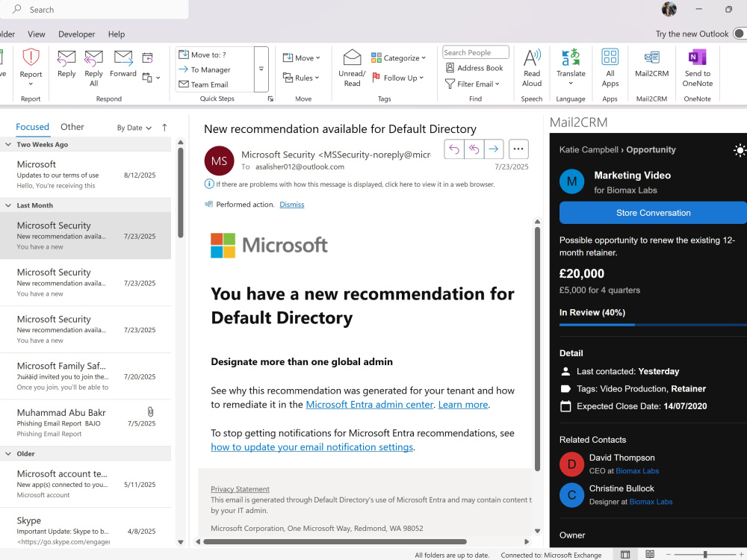Viewport: 747px width, 560px height.
Task: Click the reading view status bar icon
Action: tap(650, 554)
